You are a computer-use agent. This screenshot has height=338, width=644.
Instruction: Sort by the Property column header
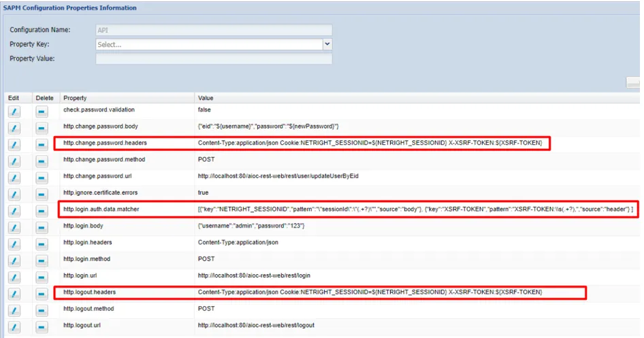[127, 98]
